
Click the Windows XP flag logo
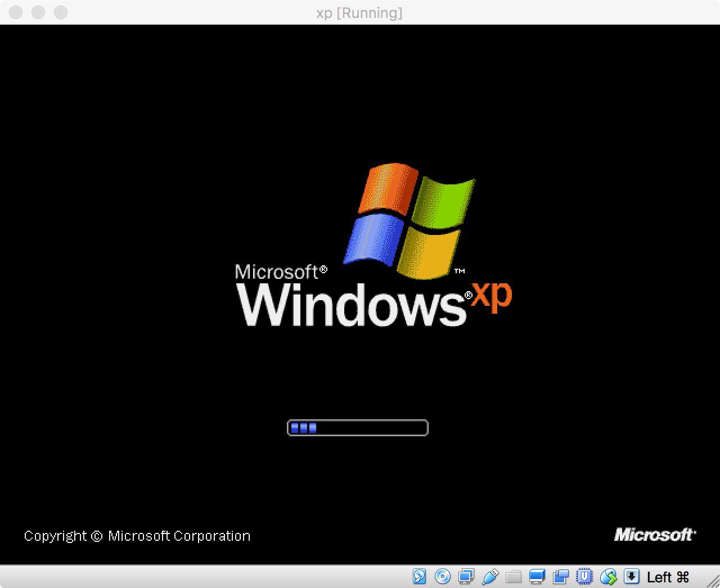tap(409, 221)
